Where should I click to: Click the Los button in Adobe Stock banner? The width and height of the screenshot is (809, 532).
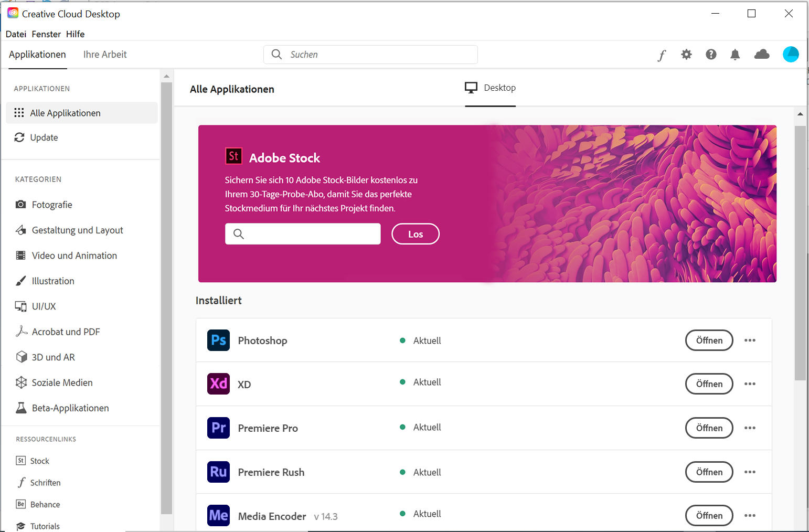[x=416, y=233]
